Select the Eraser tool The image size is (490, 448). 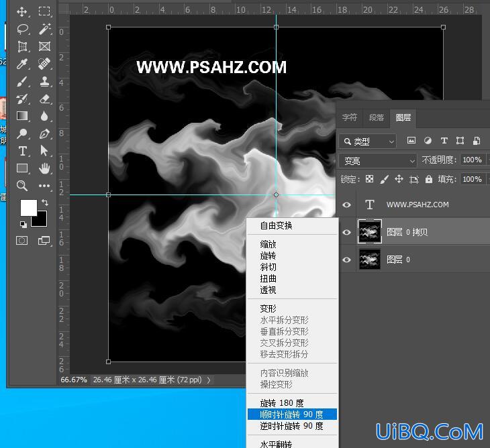pyautogui.click(x=45, y=99)
